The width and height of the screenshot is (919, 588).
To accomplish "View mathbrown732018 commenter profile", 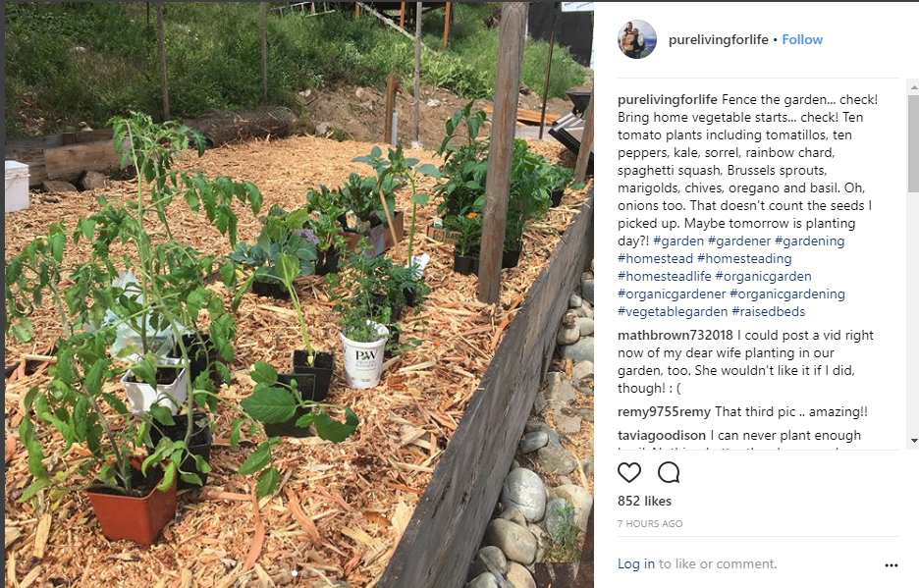I will point(676,335).
